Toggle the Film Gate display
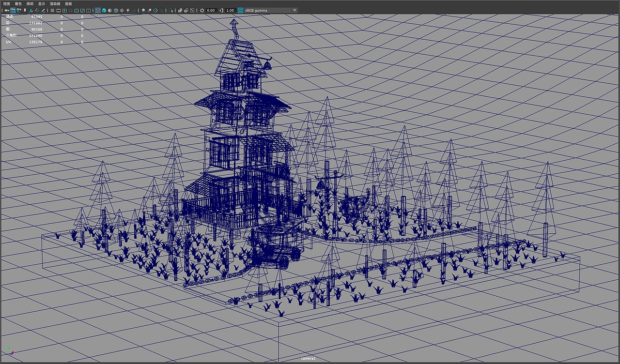This screenshot has height=364, width=620. point(58,10)
